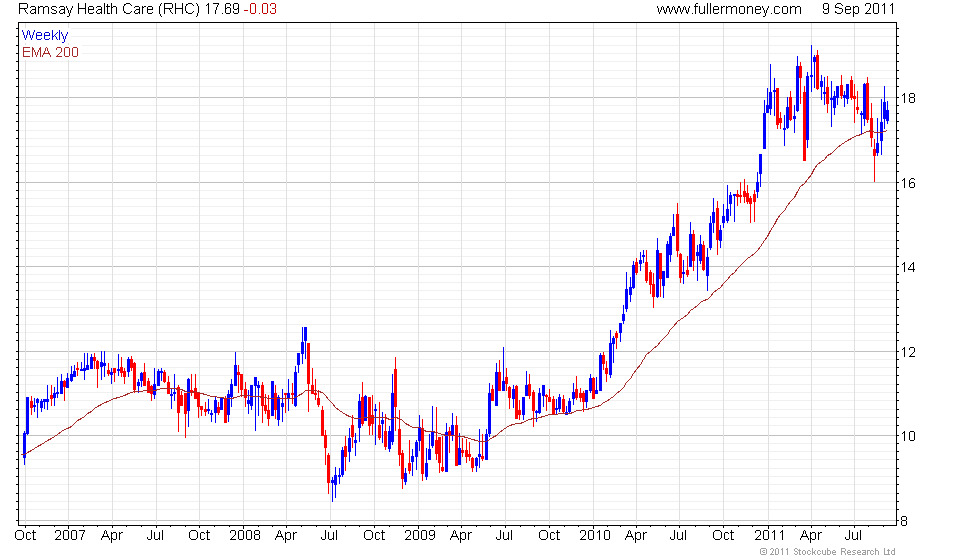The height and width of the screenshot is (560, 980).
Task: Click the 12 price axis label
Action: pyautogui.click(x=908, y=352)
